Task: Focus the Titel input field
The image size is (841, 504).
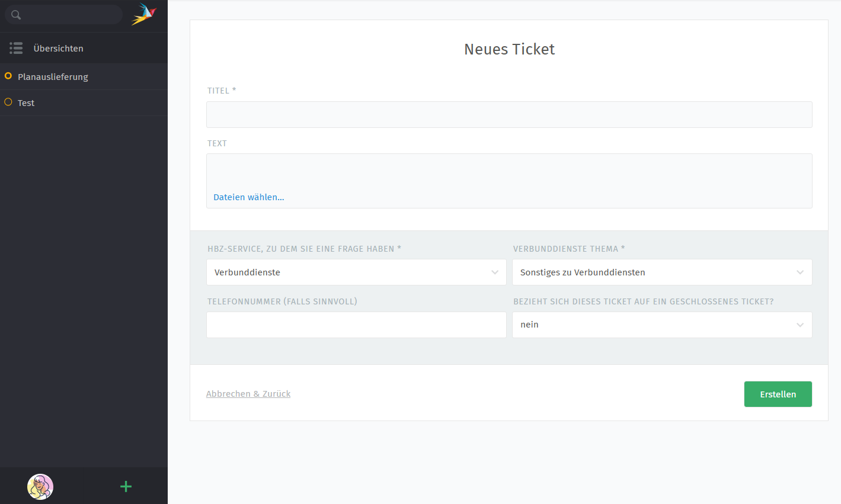Action: (x=509, y=115)
